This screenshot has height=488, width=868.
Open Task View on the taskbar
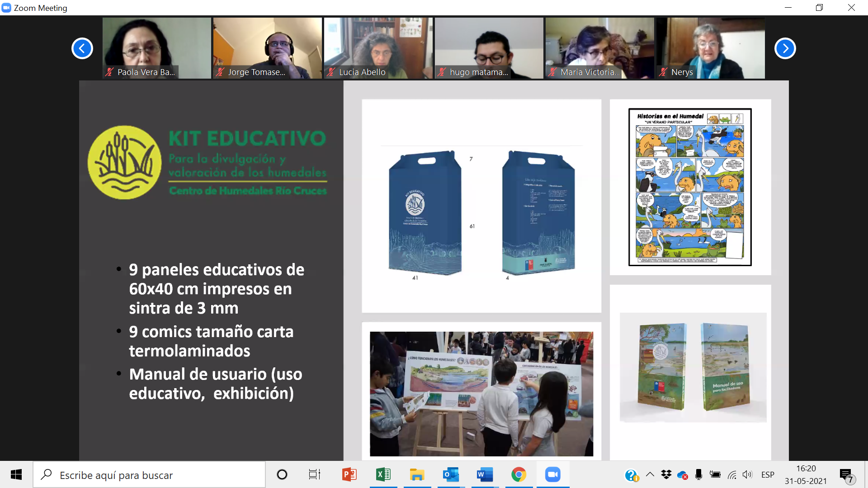pyautogui.click(x=315, y=474)
